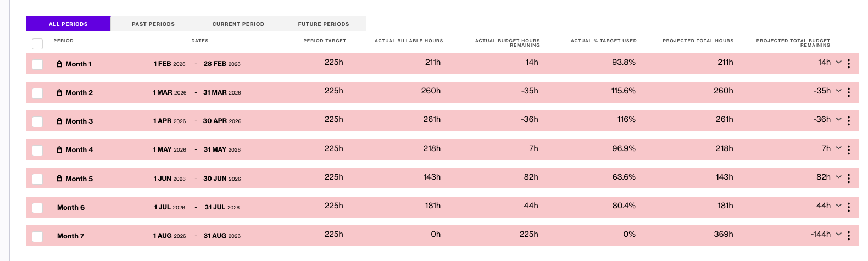Screen dimensions: 868x261
Task: Tick the select-all checkbox in the header
Action: click(37, 44)
